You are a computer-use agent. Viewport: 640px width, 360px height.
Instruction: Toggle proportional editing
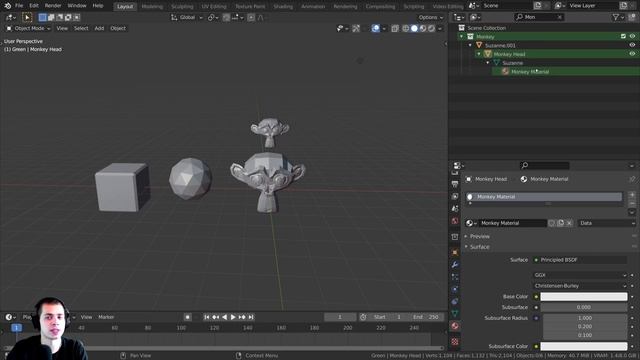(251, 17)
